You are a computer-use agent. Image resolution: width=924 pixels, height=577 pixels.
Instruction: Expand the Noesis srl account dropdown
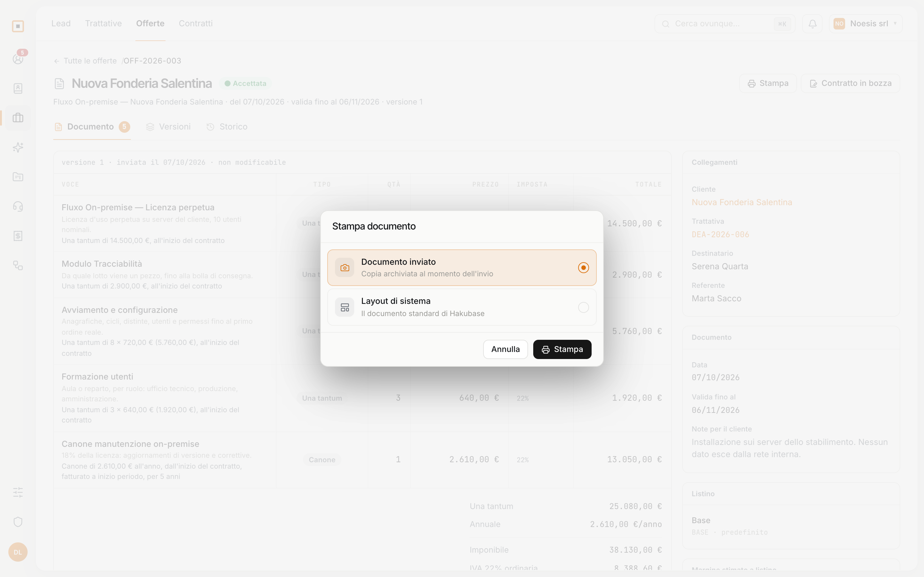865,24
